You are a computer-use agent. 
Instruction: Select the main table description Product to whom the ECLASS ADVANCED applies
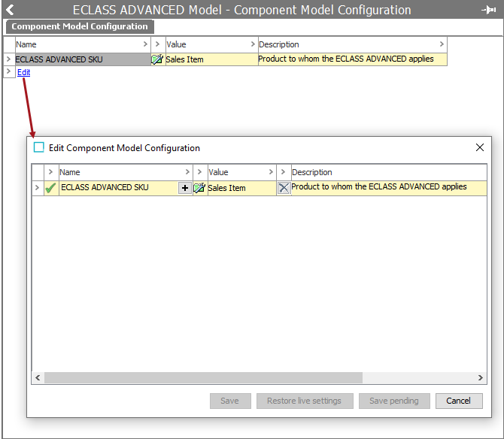pyautogui.click(x=352, y=59)
